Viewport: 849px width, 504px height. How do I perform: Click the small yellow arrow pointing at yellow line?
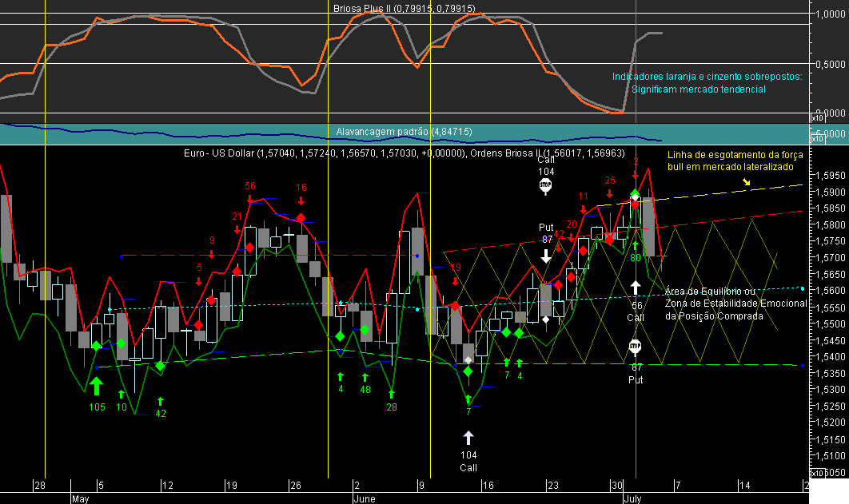click(x=747, y=181)
